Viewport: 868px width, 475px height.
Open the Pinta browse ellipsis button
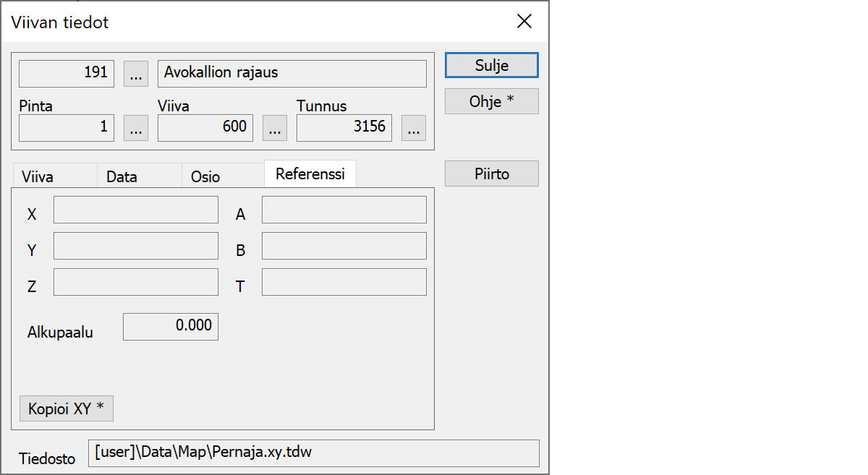point(136,127)
